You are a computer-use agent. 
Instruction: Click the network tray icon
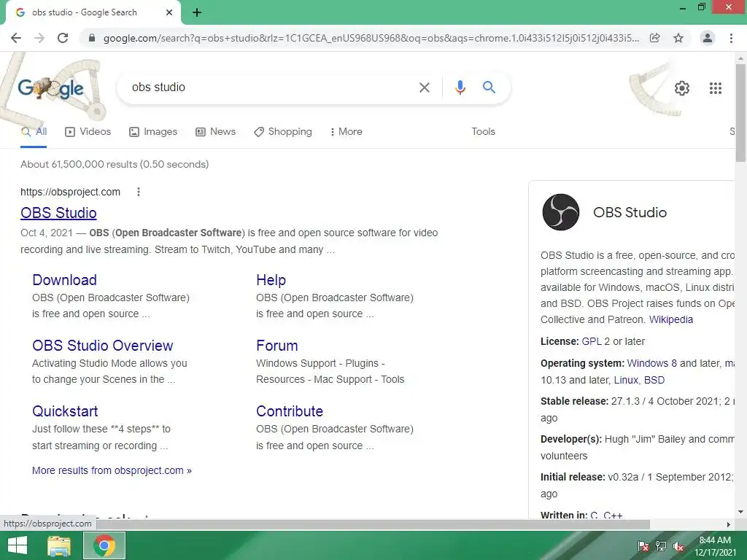[x=661, y=546]
